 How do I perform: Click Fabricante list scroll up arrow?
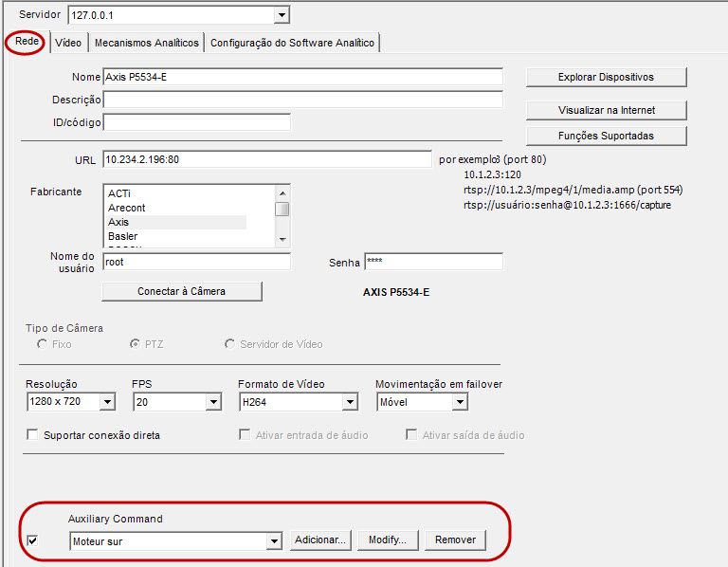coord(282,192)
